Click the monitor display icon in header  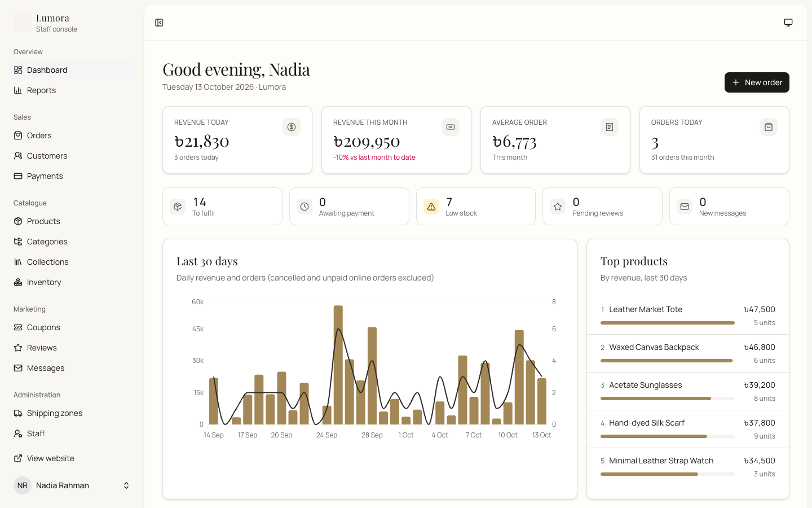coord(788,23)
